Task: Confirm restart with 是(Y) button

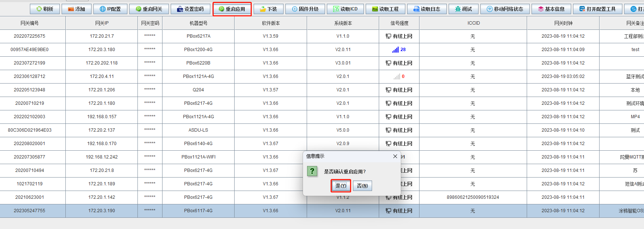Action: (341, 186)
